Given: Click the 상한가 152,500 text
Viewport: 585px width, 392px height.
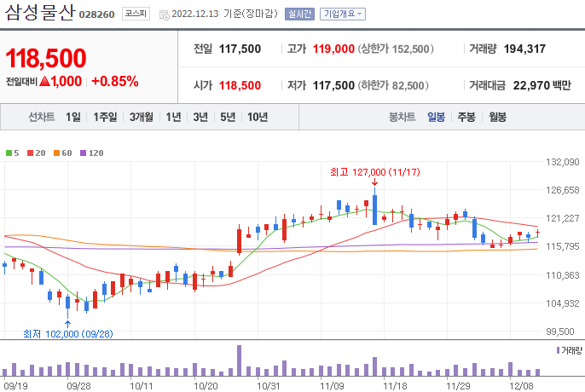Looking at the screenshot, I should point(396,49).
